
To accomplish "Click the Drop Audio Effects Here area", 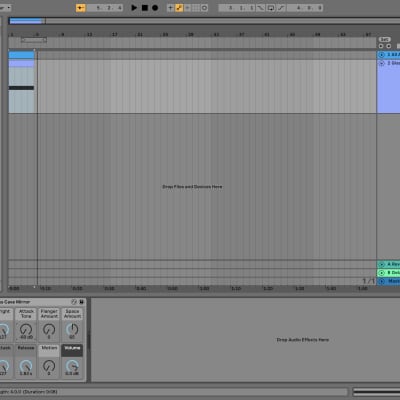I will 303,340.
